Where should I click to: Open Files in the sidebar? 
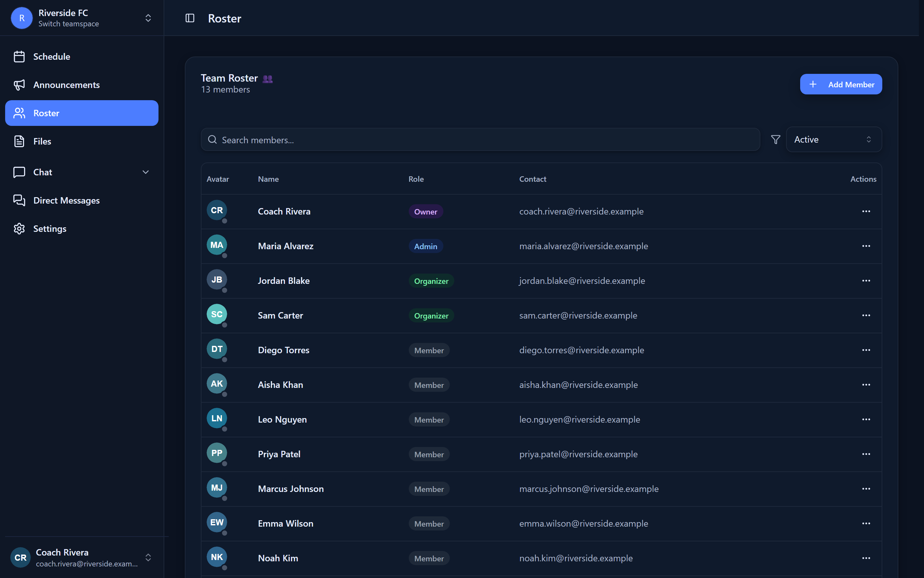point(82,141)
